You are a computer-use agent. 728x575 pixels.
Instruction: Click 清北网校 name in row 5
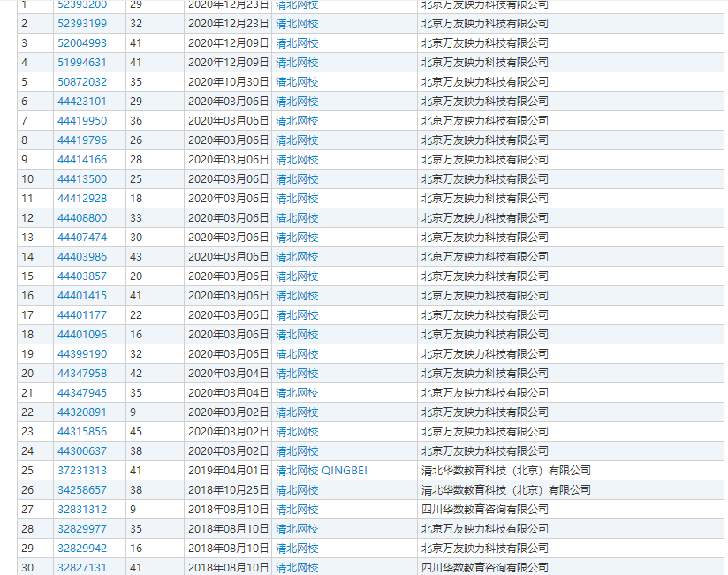(297, 82)
